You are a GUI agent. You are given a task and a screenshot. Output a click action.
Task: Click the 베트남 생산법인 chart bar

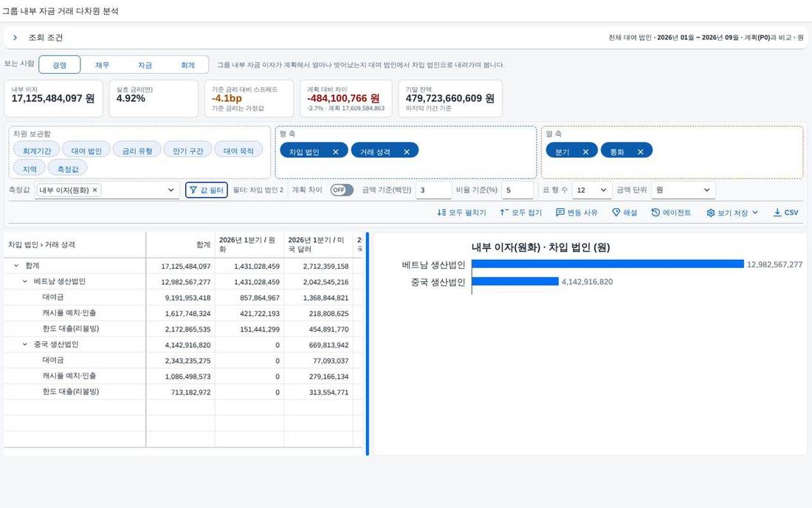click(x=608, y=264)
